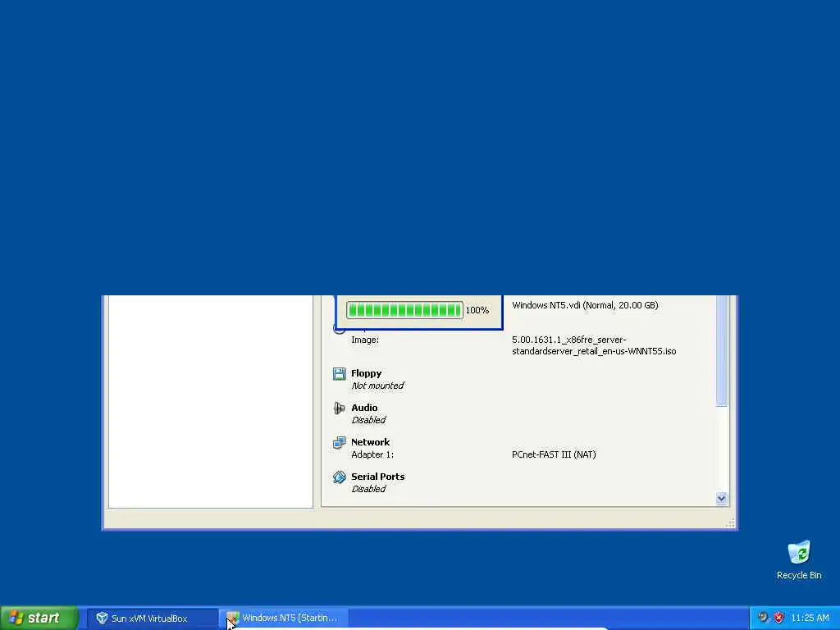The image size is (840, 630).
Task: Click the window resize grip corner
Action: pyautogui.click(x=730, y=523)
